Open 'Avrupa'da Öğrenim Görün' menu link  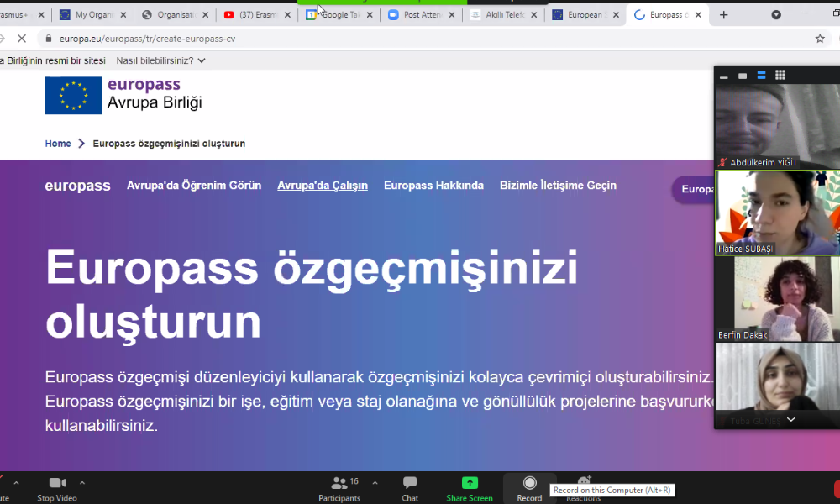194,186
